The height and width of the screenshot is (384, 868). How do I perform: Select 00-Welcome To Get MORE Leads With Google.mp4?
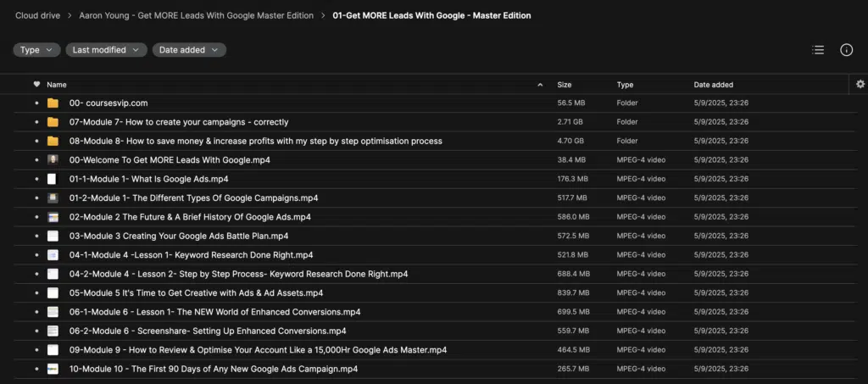170,160
